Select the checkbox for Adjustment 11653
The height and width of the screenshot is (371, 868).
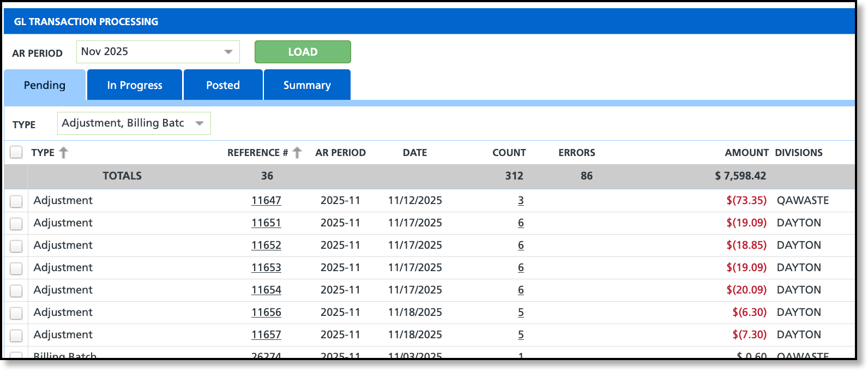[16, 268]
